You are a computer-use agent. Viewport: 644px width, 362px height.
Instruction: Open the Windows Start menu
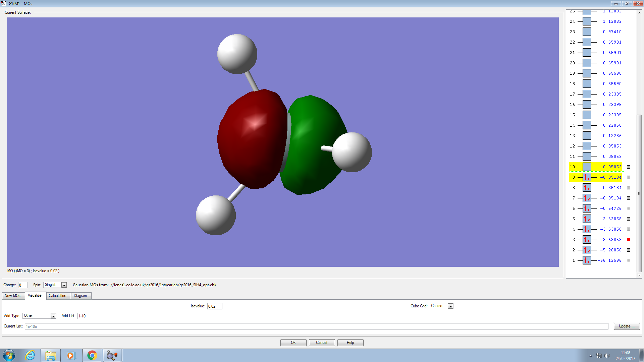9,355
